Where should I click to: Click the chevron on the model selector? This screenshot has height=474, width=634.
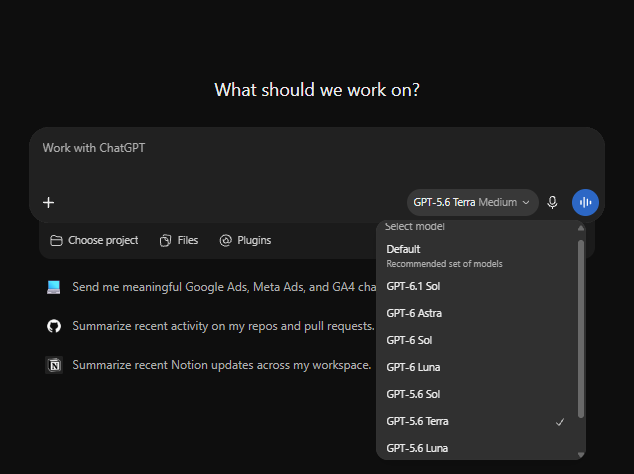pos(526,202)
